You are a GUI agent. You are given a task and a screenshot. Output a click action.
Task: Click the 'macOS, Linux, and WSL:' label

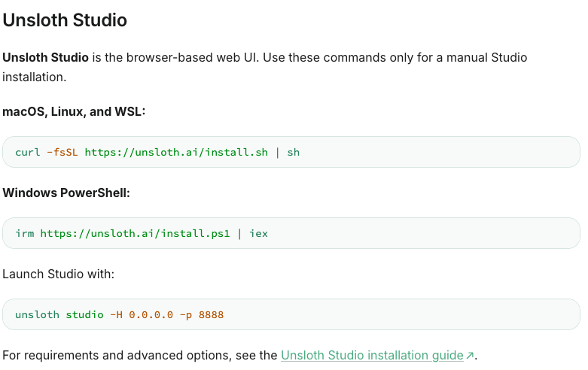74,111
